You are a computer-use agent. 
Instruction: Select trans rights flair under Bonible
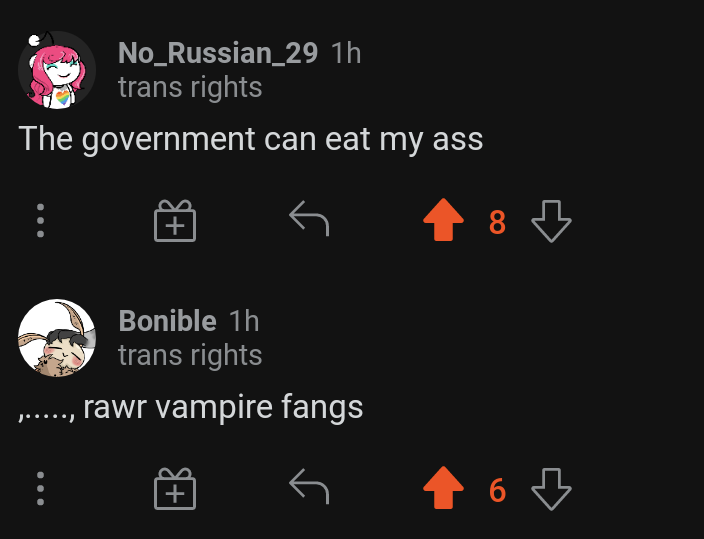coord(190,355)
